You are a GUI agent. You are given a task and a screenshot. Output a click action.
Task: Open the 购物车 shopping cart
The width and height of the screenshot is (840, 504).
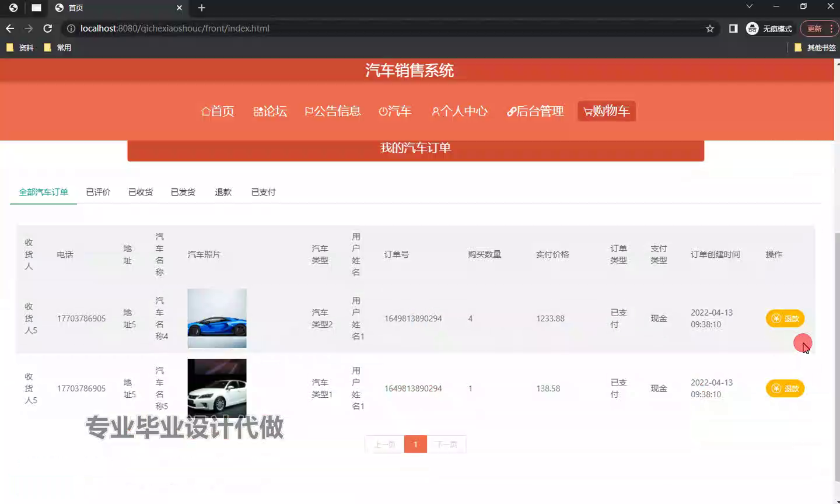607,111
